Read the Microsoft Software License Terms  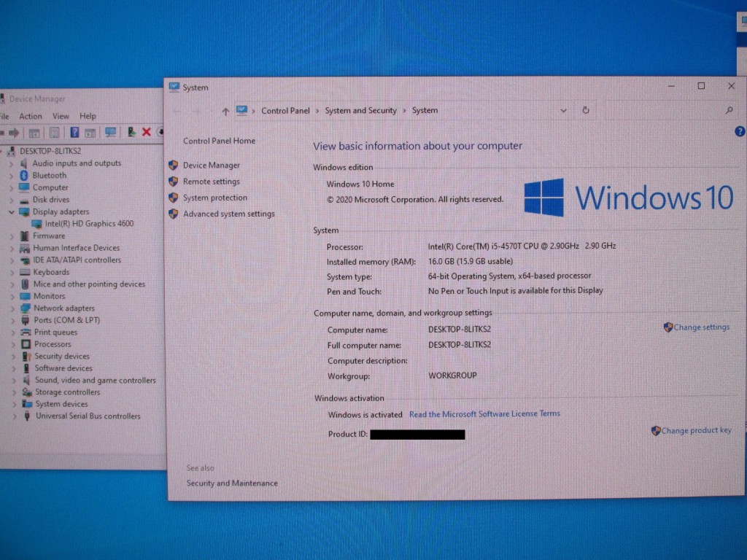click(484, 414)
